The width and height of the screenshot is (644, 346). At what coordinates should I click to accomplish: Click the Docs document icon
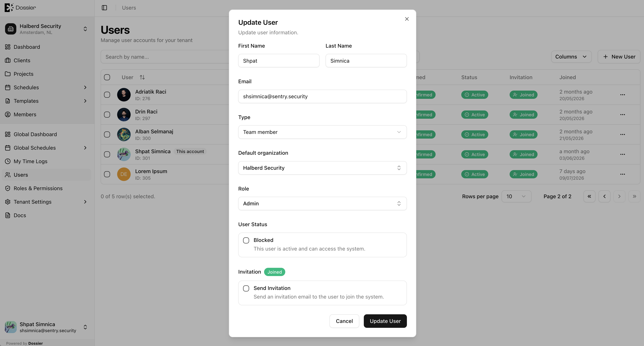[x=8, y=215]
